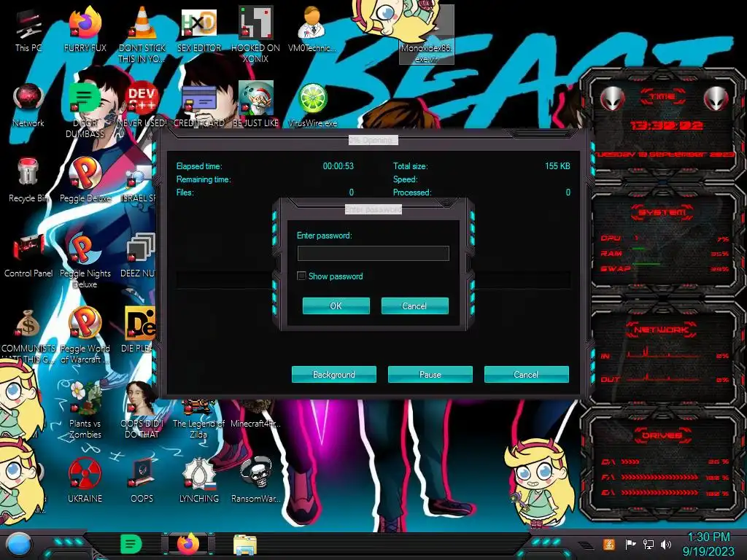The height and width of the screenshot is (560, 747).
Task: Open the SEX EDITOR HxD shortcut
Action: coord(199,29)
